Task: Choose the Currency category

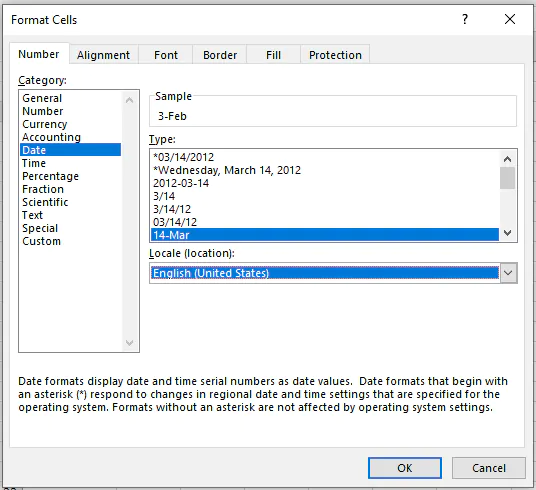Action: coord(70,124)
